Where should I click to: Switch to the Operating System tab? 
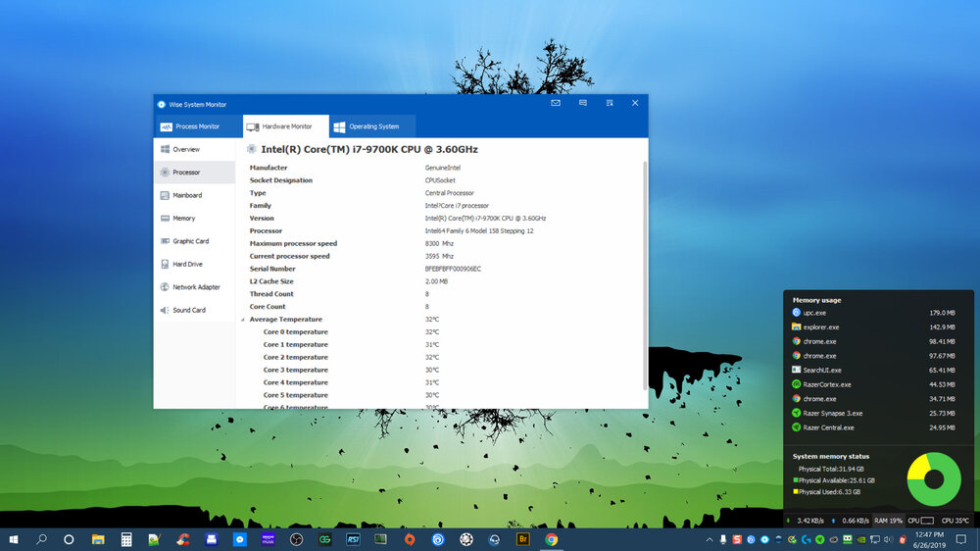point(372,126)
